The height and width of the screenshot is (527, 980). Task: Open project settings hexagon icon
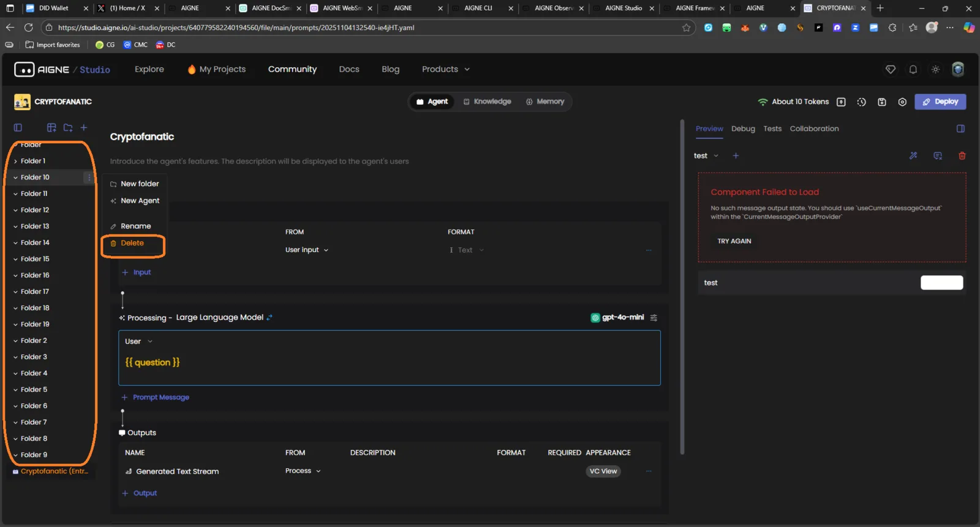tap(902, 102)
